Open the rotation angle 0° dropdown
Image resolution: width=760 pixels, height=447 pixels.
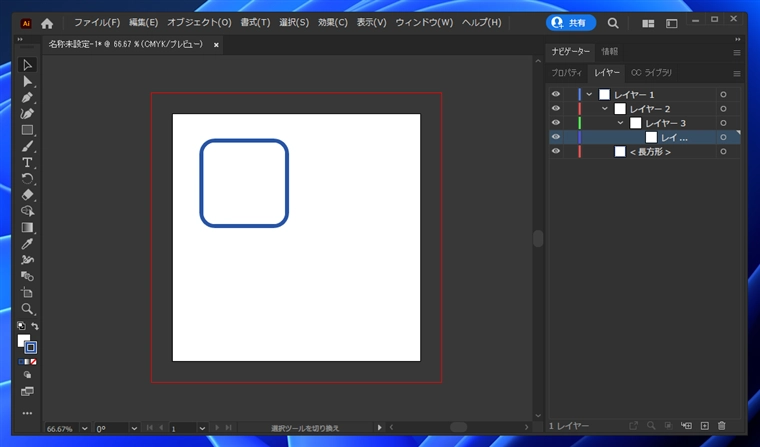(134, 429)
